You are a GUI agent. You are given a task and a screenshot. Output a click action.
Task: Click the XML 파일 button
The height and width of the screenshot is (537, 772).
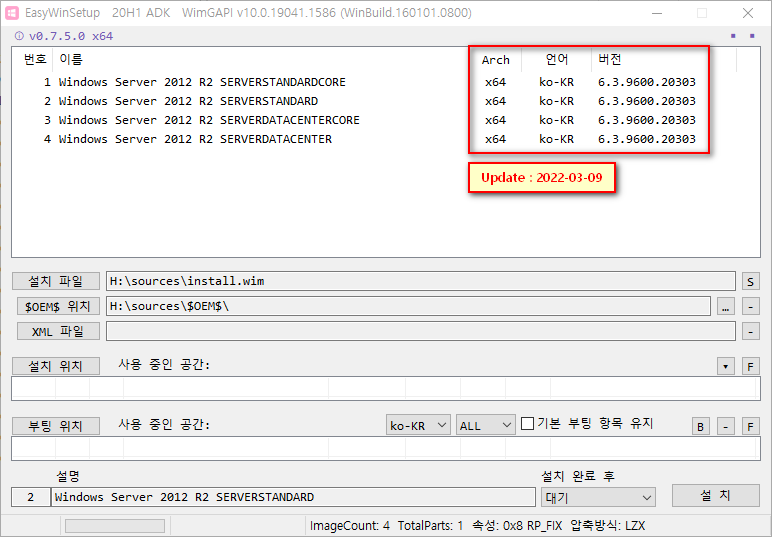pos(58,331)
